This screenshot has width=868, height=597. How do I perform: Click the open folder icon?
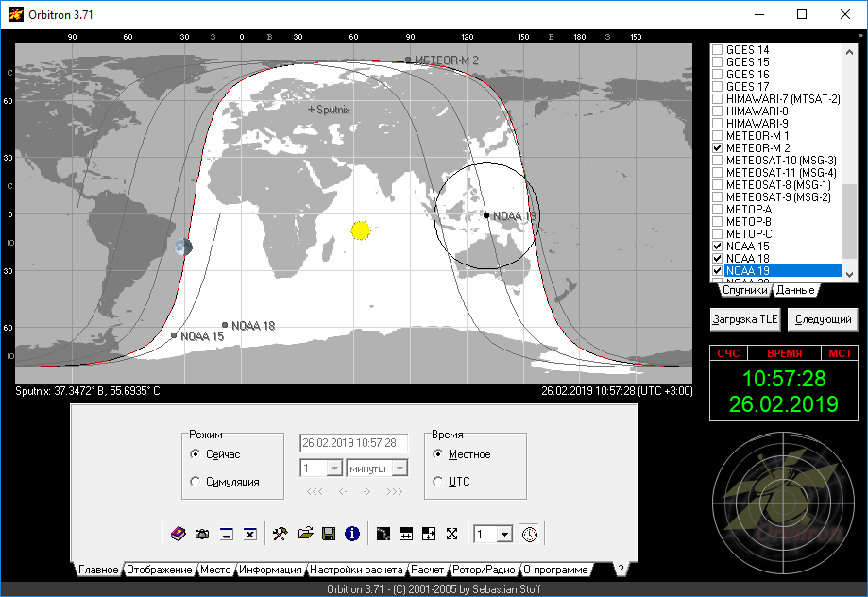pyautogui.click(x=304, y=534)
